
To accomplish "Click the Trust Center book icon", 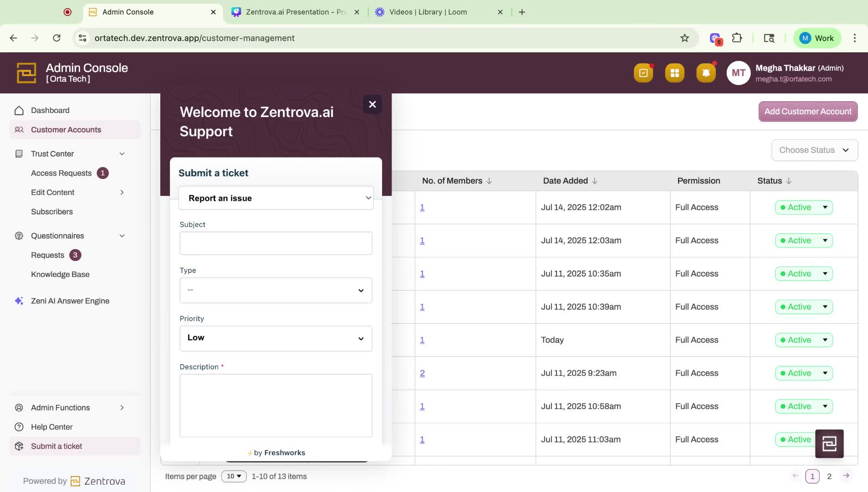I will coord(19,154).
